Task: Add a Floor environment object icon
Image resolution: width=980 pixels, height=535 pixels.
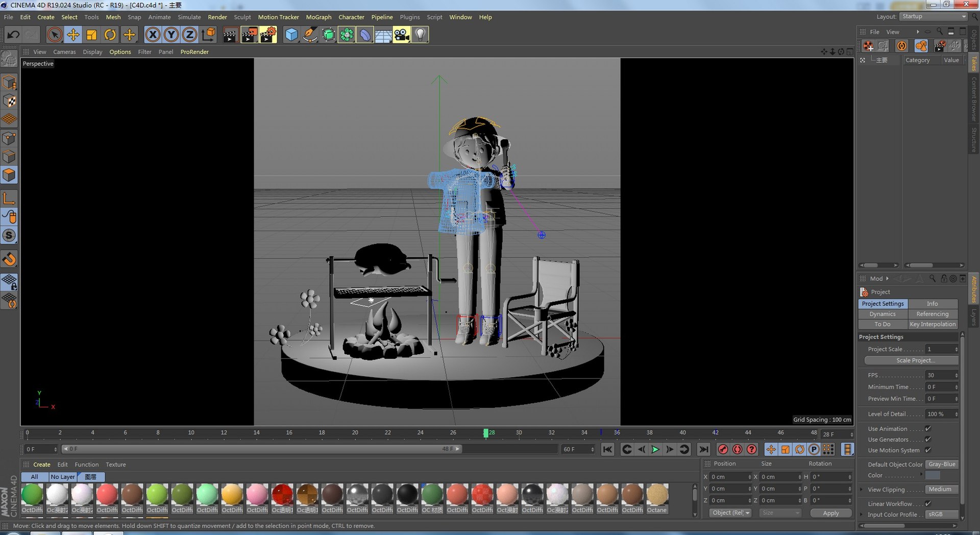Action: [x=383, y=35]
